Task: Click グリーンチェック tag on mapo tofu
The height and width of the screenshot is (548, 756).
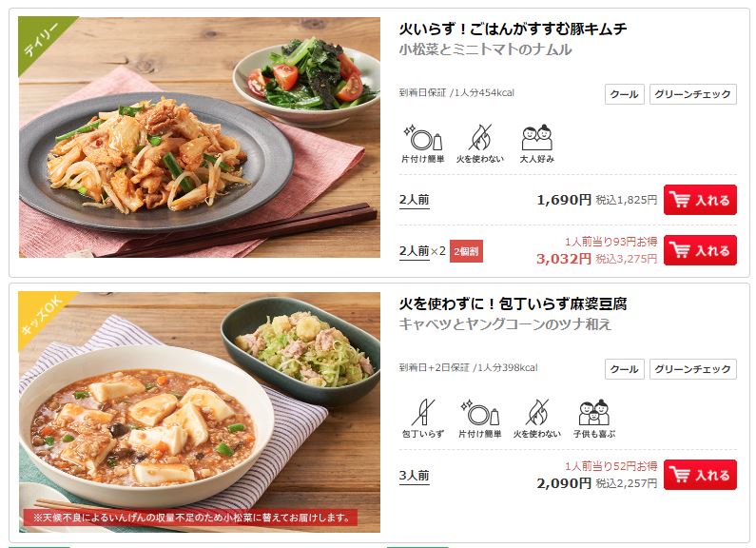Action: pos(693,369)
